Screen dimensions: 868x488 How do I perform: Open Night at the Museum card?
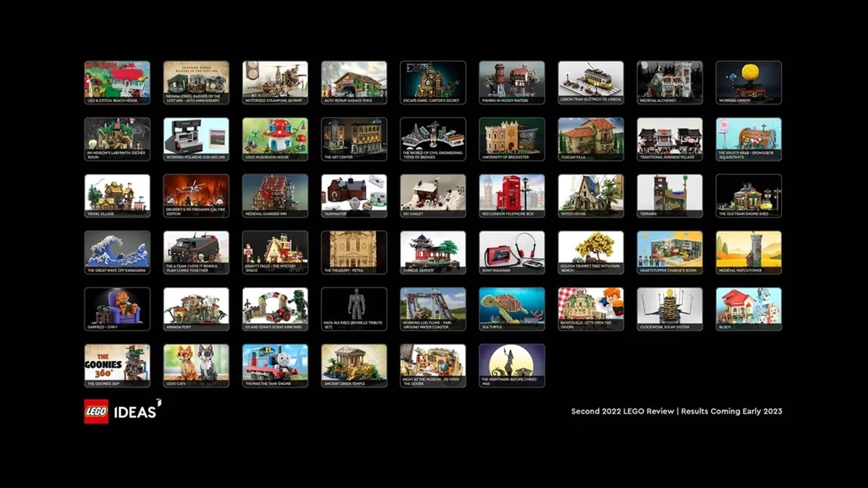[x=433, y=366]
